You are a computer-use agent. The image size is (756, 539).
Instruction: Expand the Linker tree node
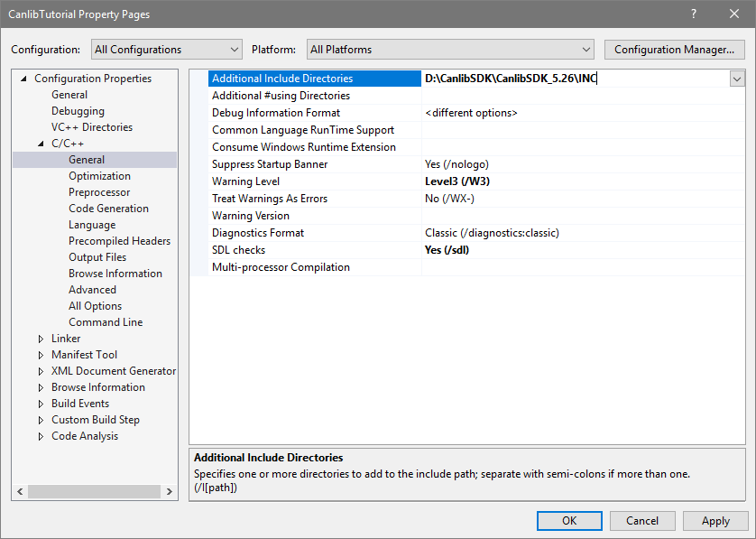tap(40, 338)
